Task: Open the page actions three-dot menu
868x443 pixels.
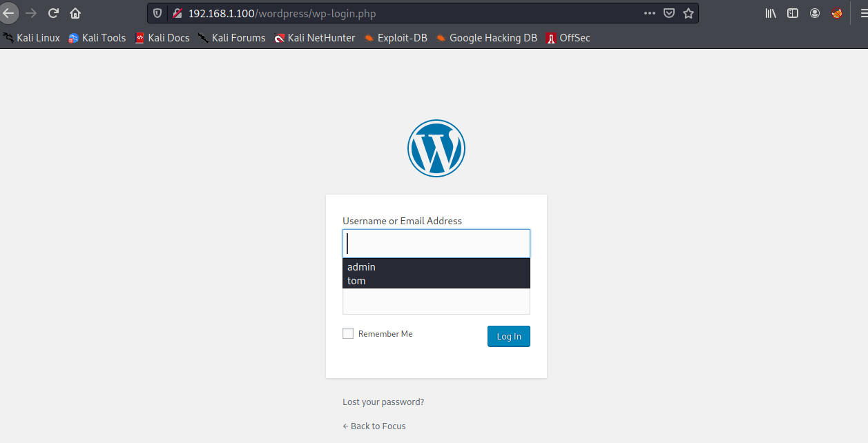Action: pyautogui.click(x=650, y=13)
